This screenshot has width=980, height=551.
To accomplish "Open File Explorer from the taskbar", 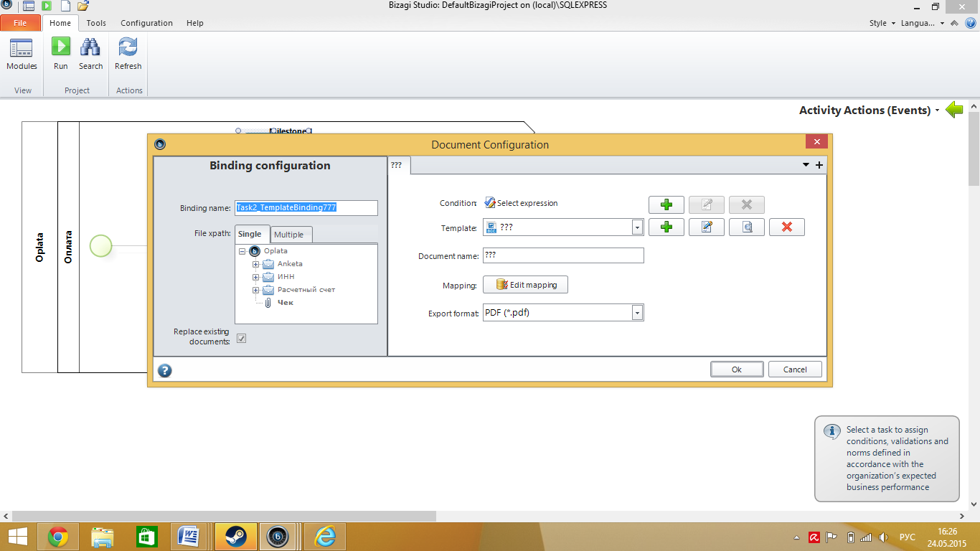I will click(103, 537).
